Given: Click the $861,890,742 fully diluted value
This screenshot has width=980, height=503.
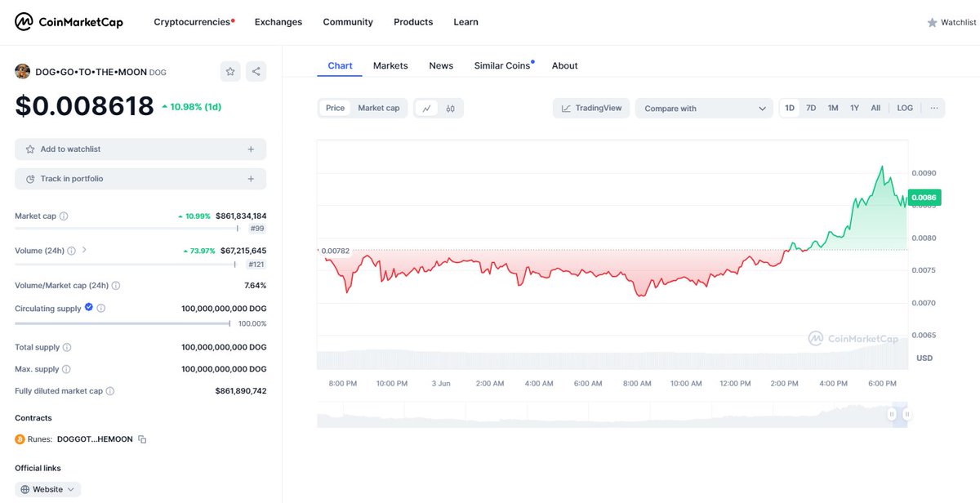Looking at the screenshot, I should point(241,391).
